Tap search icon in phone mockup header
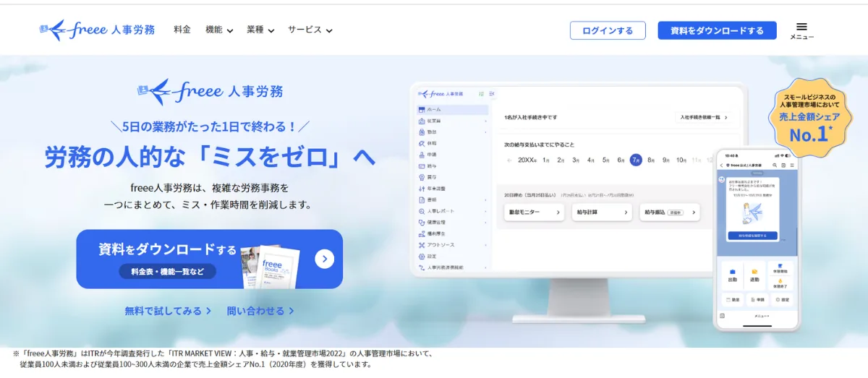868x378 pixels. [x=775, y=166]
